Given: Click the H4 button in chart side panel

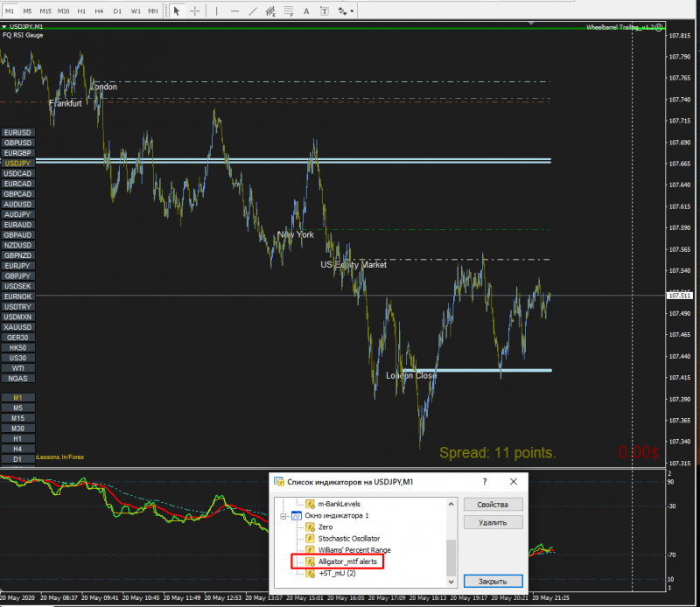Looking at the screenshot, I should 17,449.
